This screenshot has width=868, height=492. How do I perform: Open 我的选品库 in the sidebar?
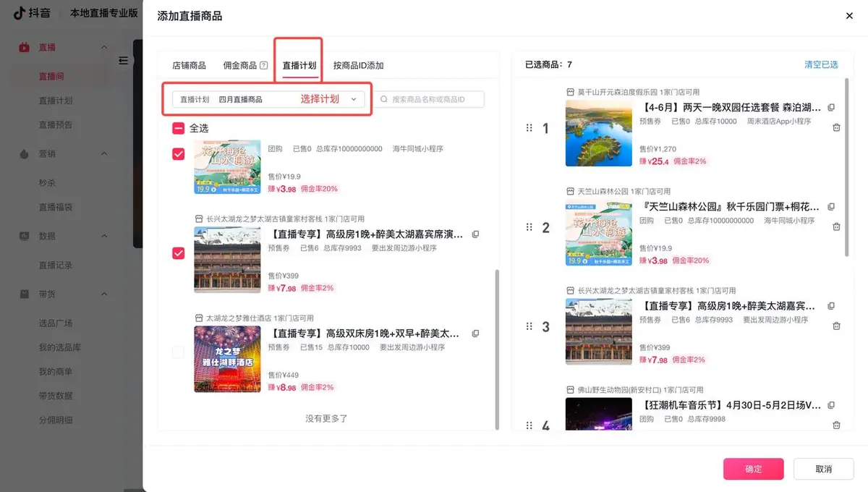(x=60, y=348)
